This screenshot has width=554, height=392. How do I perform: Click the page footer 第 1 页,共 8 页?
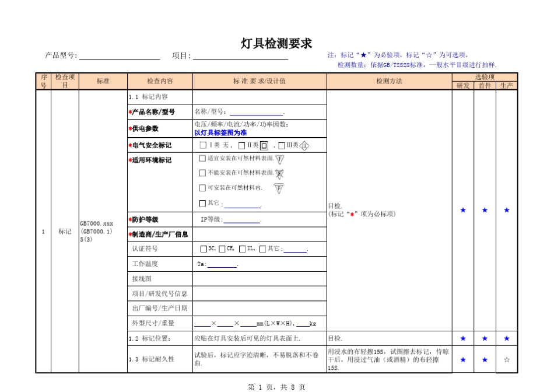coord(276,387)
